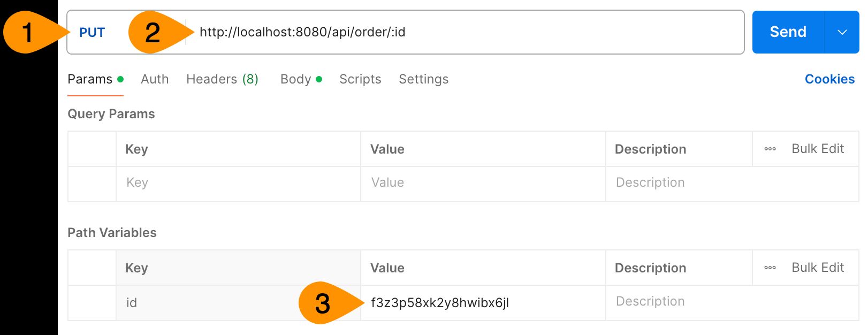This screenshot has width=868, height=335.
Task: Switch to the Body tab
Action: 301,79
